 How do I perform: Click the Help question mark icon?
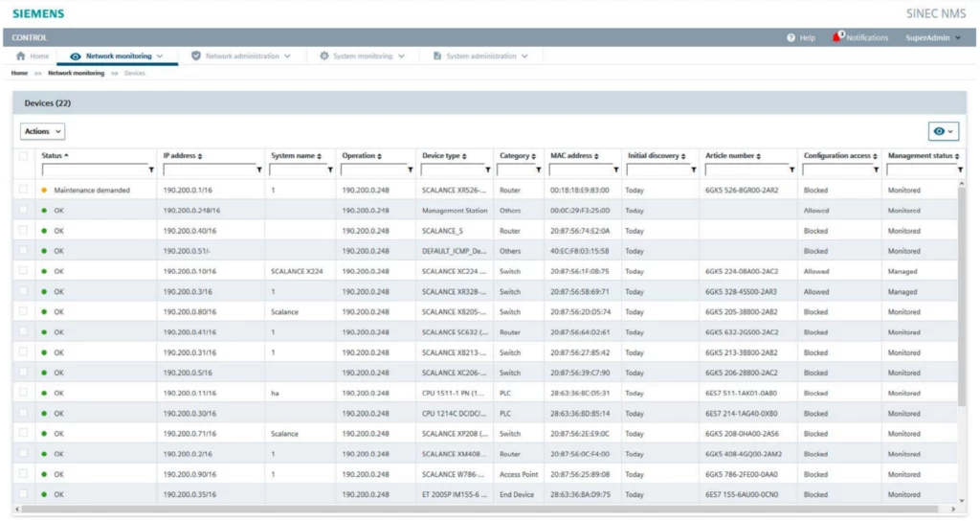[x=791, y=37]
